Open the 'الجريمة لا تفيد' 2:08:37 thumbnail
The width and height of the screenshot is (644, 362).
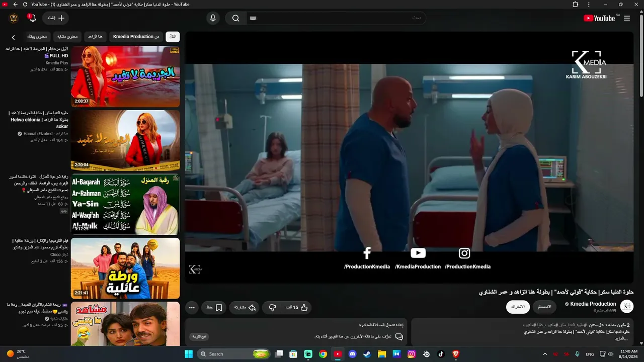tap(125, 76)
